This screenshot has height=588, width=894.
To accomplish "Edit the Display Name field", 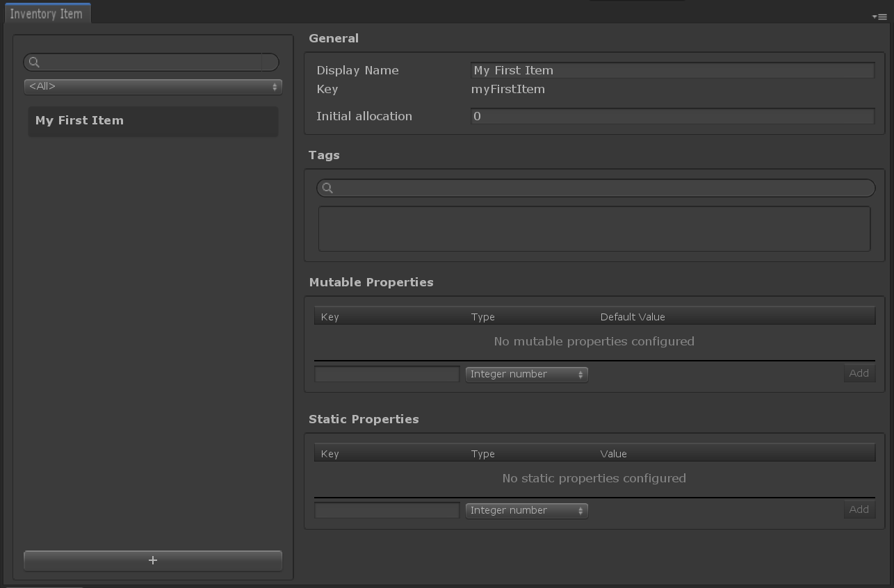I will [x=672, y=70].
